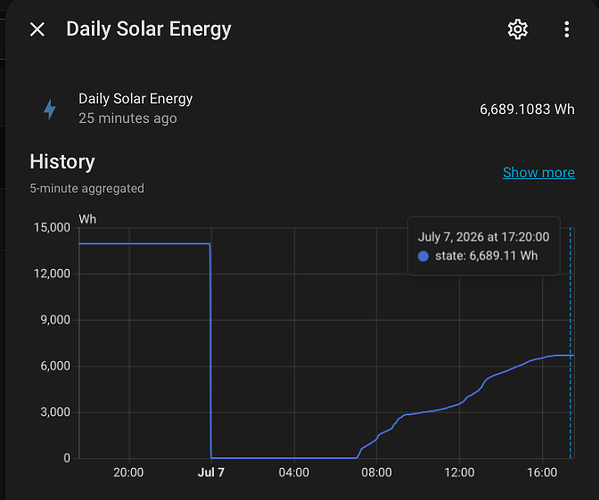The width and height of the screenshot is (599, 500).
Task: Click the 08:00 time axis label
Action: click(x=376, y=472)
